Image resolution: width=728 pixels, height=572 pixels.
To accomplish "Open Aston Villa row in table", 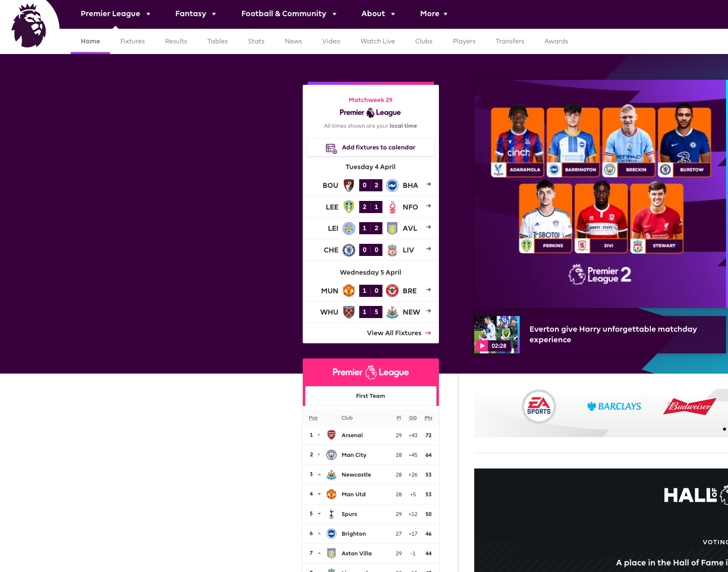I will (x=371, y=553).
